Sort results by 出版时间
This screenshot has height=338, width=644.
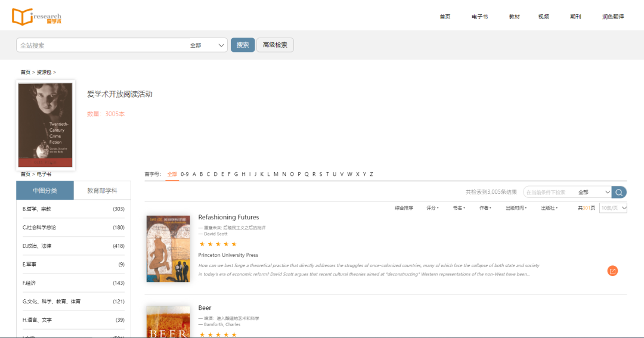pyautogui.click(x=516, y=208)
